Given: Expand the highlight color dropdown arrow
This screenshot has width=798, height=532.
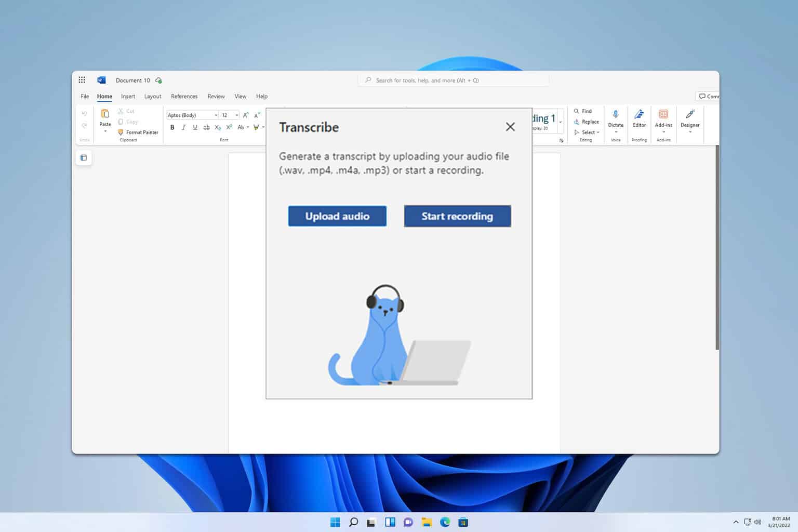Looking at the screenshot, I should (x=263, y=127).
